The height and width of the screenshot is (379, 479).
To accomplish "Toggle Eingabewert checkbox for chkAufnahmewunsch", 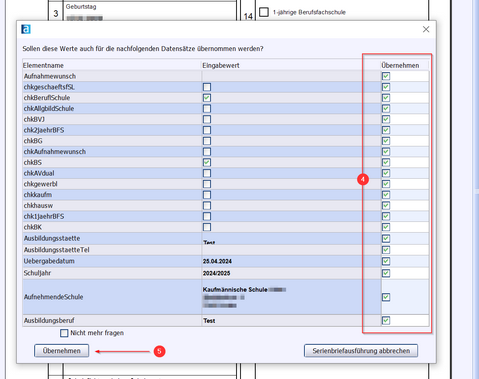I will click(207, 152).
